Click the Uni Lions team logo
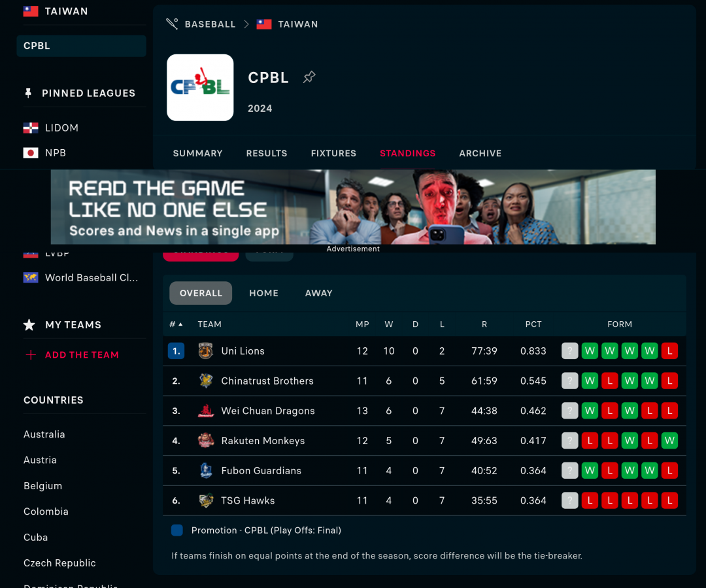 (206, 351)
